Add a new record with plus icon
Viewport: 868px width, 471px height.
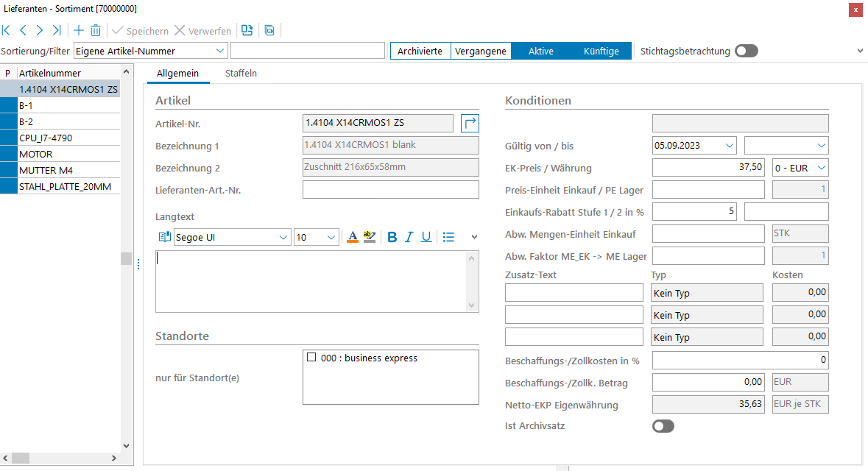point(79,31)
